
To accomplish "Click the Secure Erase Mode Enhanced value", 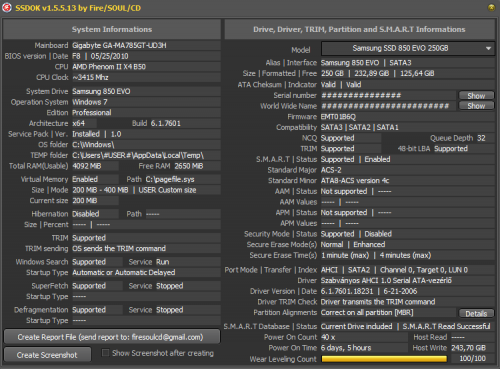I will click(369, 245).
